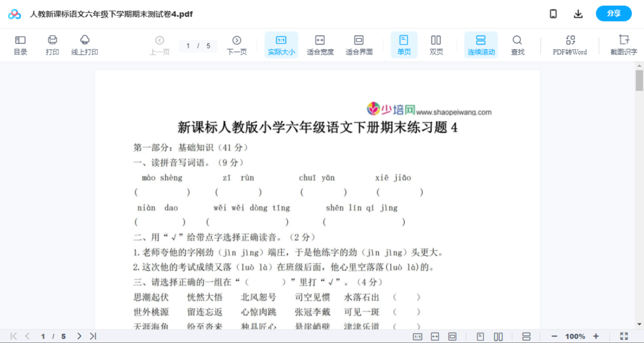Go to the next page with 下一页

click(236, 45)
